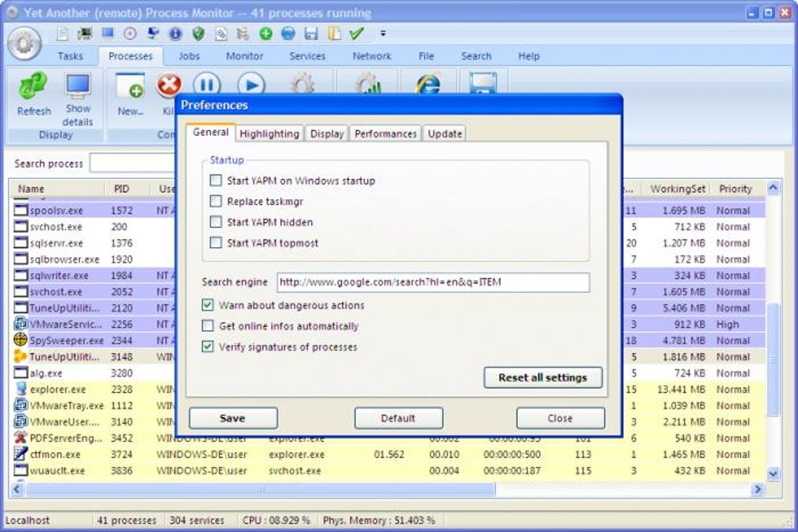Sort by the Priority column header
The image size is (798, 532).
coord(735,189)
